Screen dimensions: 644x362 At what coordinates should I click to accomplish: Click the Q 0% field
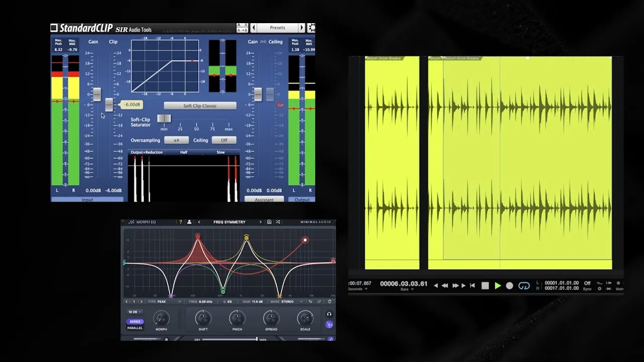pyautogui.click(x=227, y=302)
